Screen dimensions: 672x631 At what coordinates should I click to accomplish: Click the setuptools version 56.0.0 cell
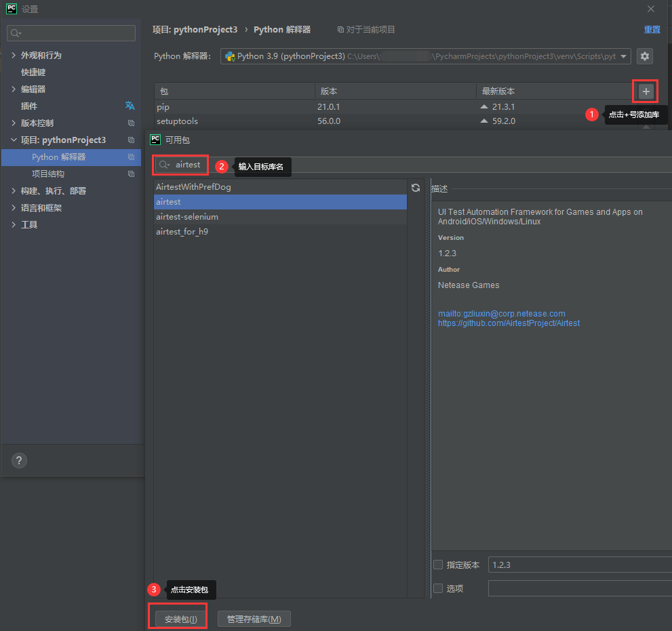point(329,121)
